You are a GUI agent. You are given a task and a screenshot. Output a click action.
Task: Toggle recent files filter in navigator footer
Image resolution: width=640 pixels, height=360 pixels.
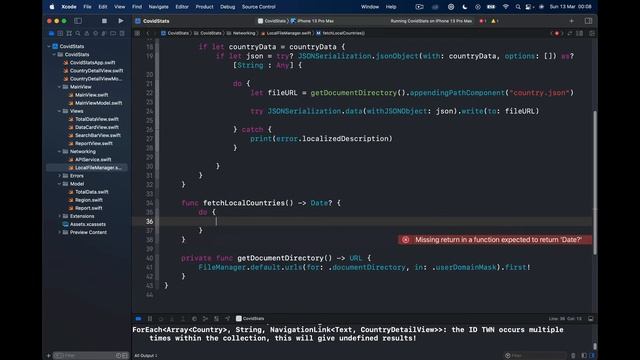118,356
